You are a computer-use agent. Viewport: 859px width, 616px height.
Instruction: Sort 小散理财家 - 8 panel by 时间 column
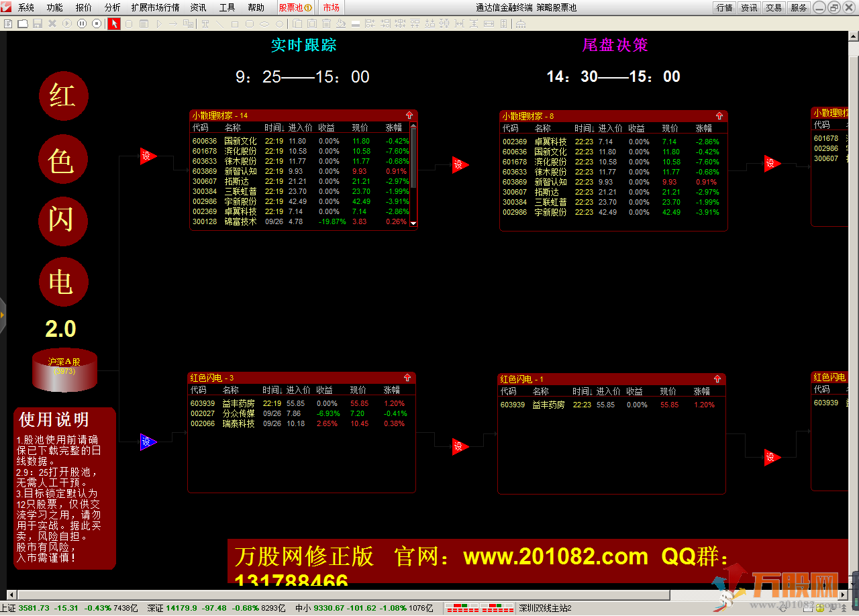pyautogui.click(x=584, y=128)
